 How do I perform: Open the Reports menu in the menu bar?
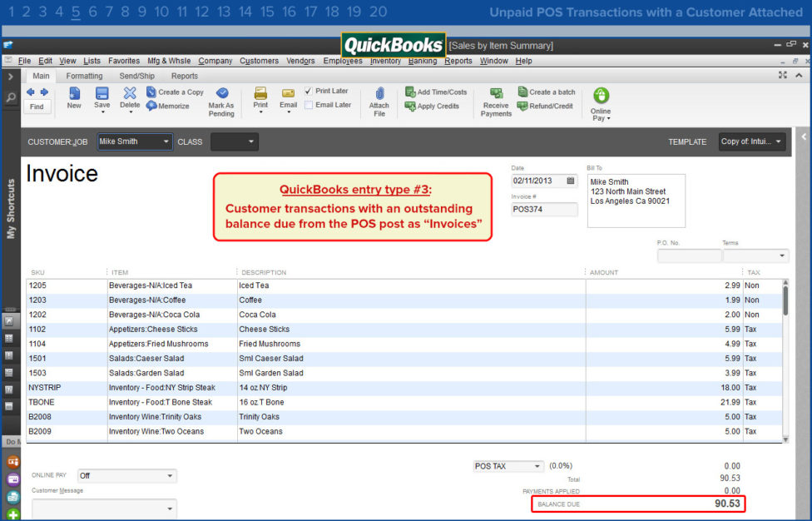(x=458, y=61)
